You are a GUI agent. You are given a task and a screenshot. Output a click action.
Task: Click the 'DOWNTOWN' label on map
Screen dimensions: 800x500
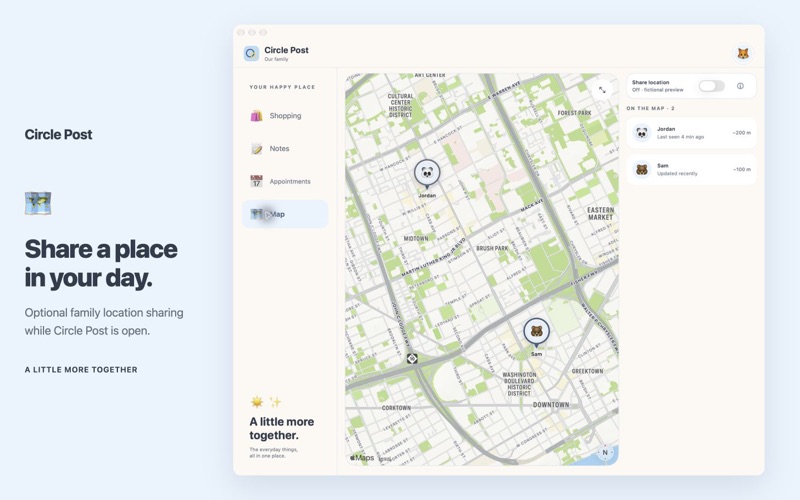pos(551,405)
